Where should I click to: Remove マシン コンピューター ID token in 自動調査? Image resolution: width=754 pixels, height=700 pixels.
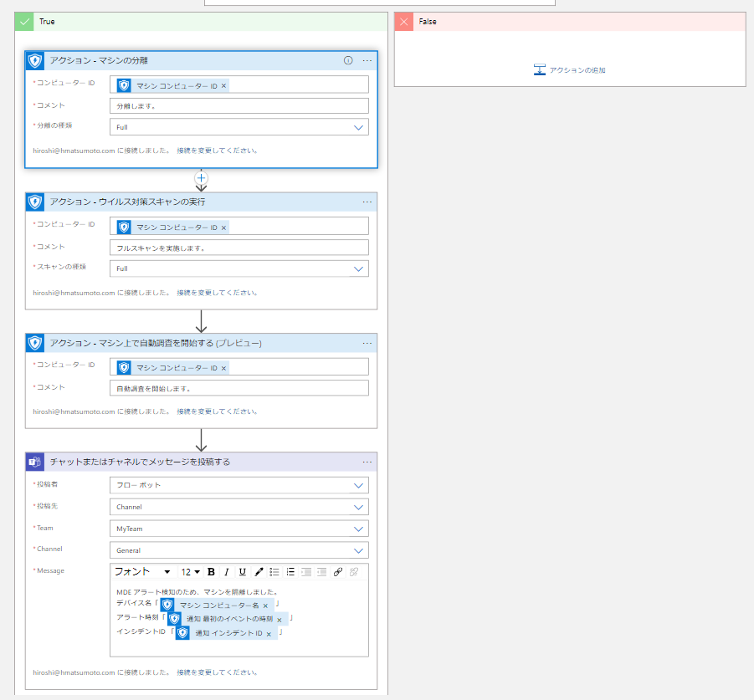point(223,368)
